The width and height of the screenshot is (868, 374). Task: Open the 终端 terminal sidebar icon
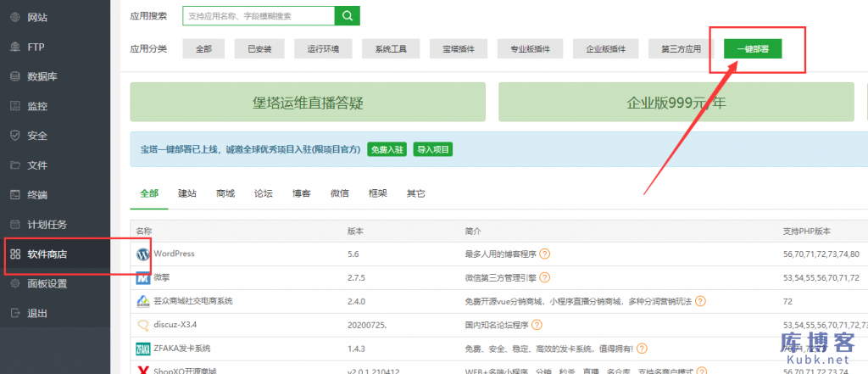coord(14,195)
